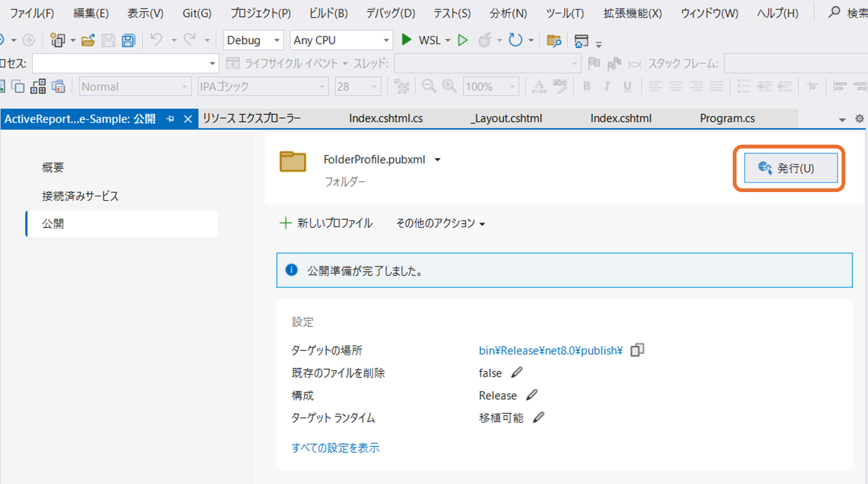Click the hot reload flame icon

coord(485,40)
